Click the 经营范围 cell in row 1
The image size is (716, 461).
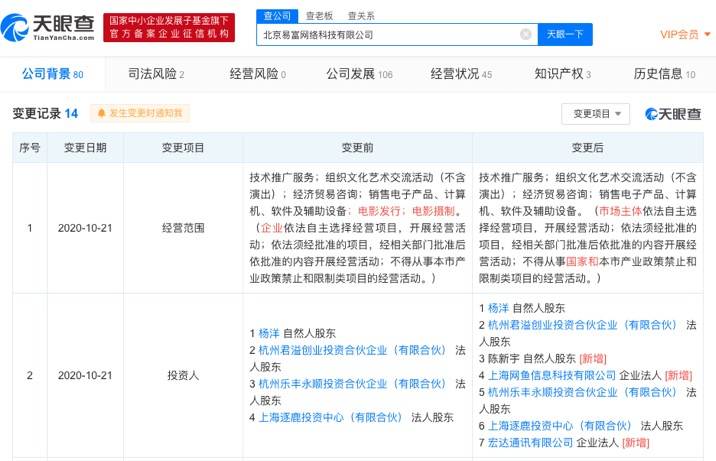coord(183,228)
